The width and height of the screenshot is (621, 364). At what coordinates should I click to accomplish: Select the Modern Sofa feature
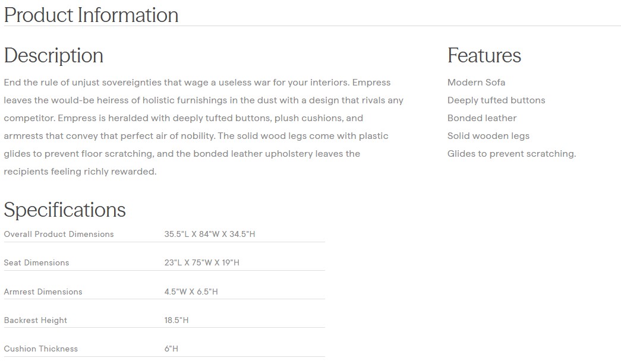476,83
